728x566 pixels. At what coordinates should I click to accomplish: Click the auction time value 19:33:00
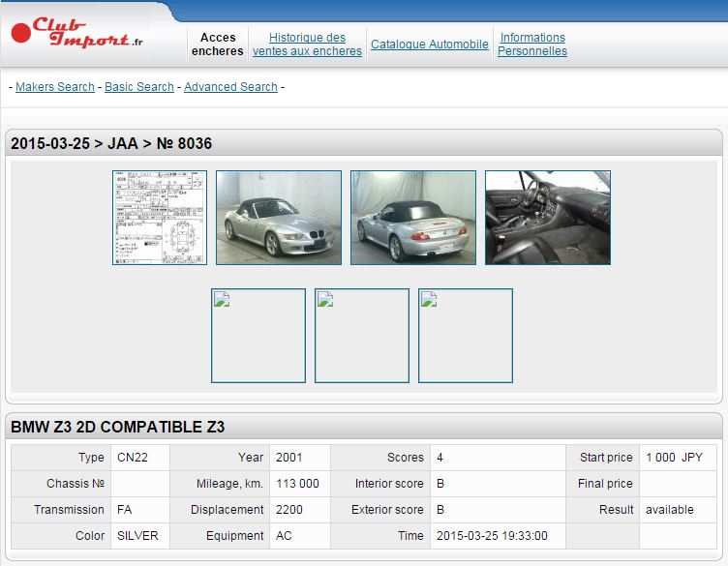tap(491, 536)
